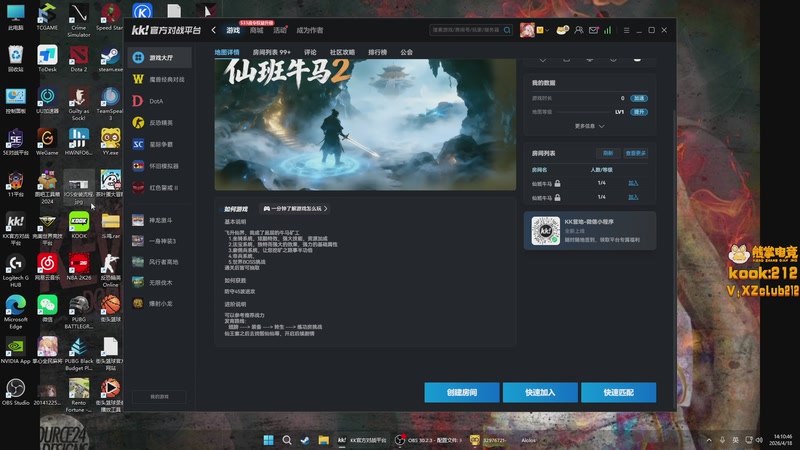Screen dimensions: 800x450
Task: Open the 社区攻略 tab
Action: [x=342, y=52]
